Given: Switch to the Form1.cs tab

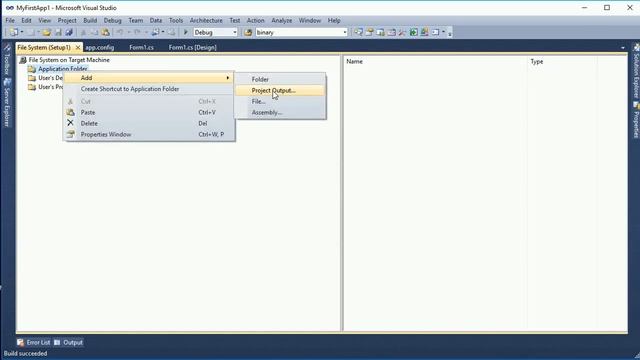Looking at the screenshot, I should click(x=141, y=47).
